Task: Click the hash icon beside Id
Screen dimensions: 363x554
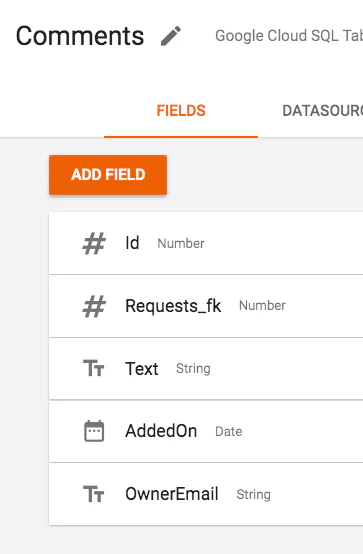Action: 94,243
